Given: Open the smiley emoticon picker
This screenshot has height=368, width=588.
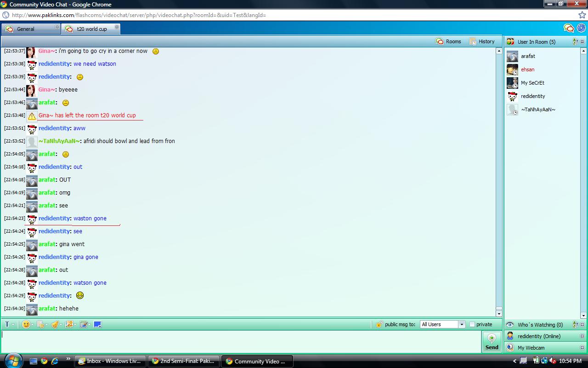Looking at the screenshot, I should 26,324.
